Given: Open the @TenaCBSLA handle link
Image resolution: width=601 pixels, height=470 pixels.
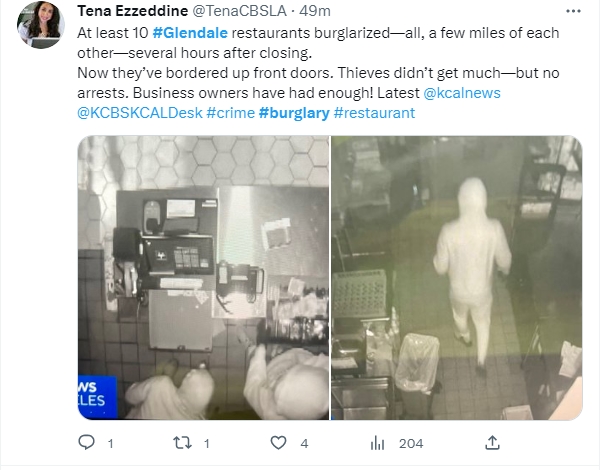Looking at the screenshot, I should point(239,11).
